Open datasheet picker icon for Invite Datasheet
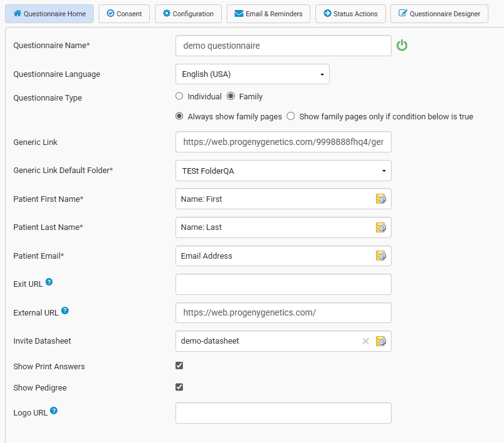 pyautogui.click(x=381, y=341)
